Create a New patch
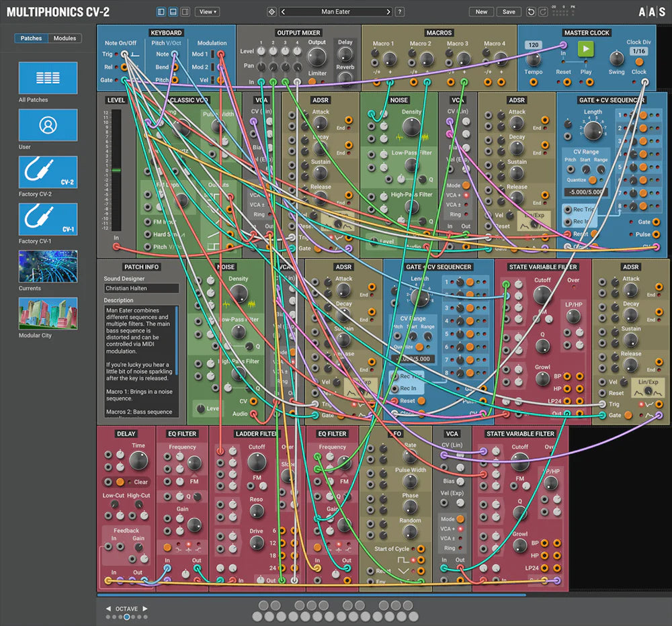This screenshot has width=672, height=626. coord(480,11)
